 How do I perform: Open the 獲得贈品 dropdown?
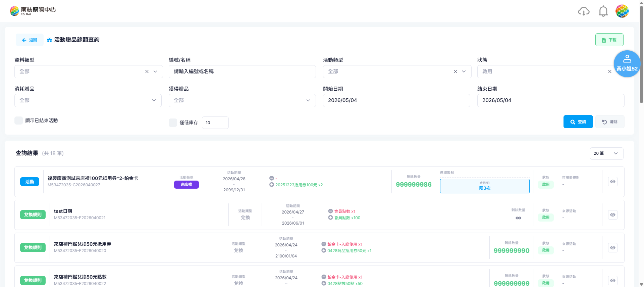tap(242, 100)
